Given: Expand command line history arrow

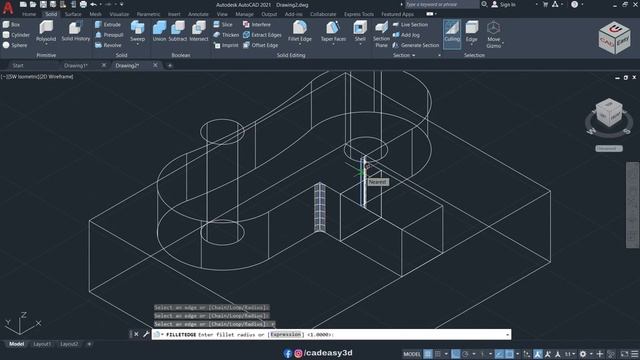Looking at the screenshot, I should click(507, 335).
